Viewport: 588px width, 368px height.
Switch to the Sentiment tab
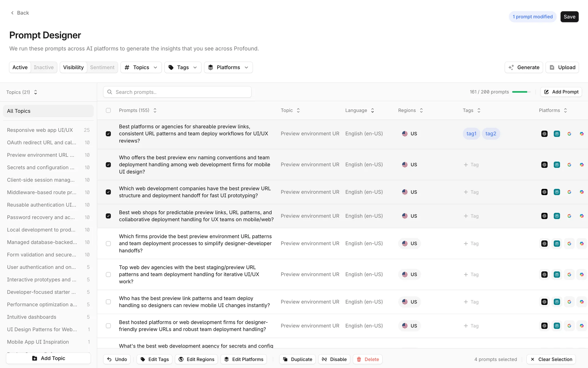(x=102, y=67)
